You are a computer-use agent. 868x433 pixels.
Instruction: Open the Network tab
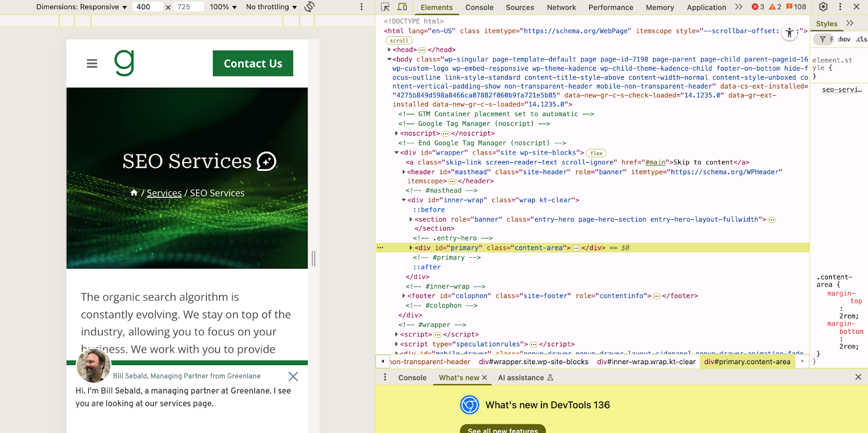561,8
